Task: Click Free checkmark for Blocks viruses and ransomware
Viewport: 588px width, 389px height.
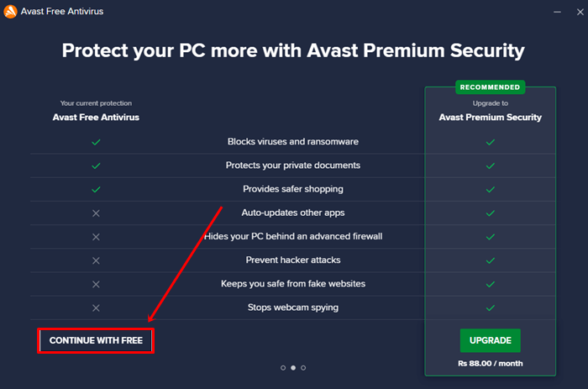Action: click(96, 142)
